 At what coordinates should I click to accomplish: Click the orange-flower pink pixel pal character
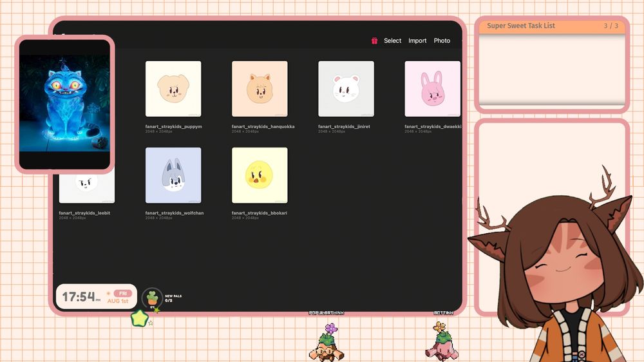442,341
